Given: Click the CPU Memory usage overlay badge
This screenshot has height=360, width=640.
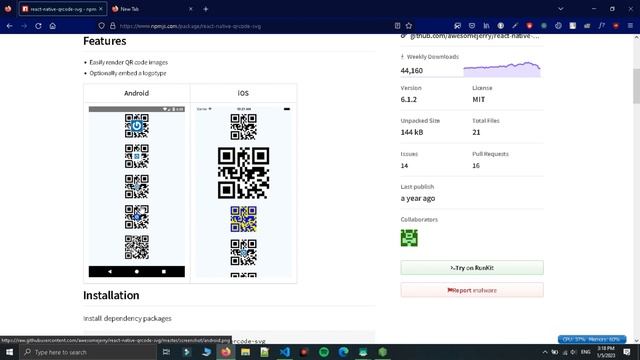Looking at the screenshot, I should coord(592,339).
